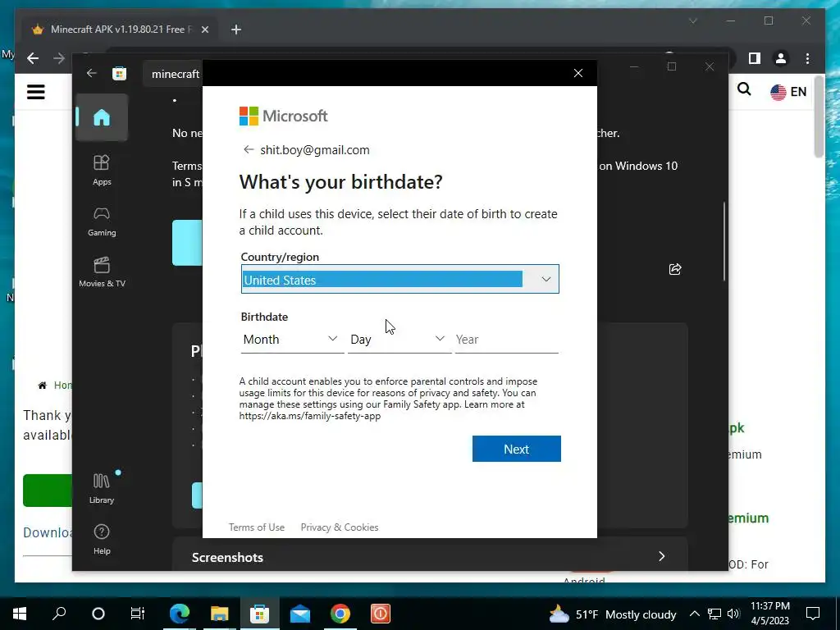Click Microsoft Store back arrow
Image resolution: width=840 pixels, height=630 pixels.
[92, 73]
